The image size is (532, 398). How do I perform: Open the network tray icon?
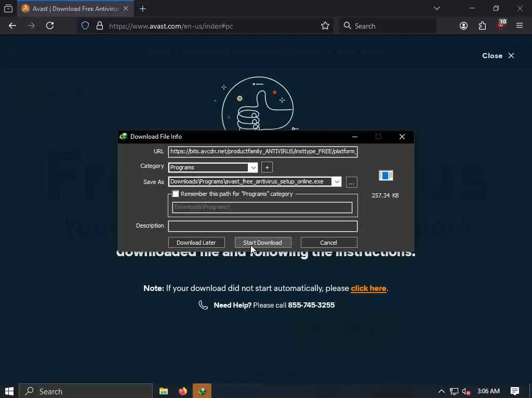click(x=454, y=392)
